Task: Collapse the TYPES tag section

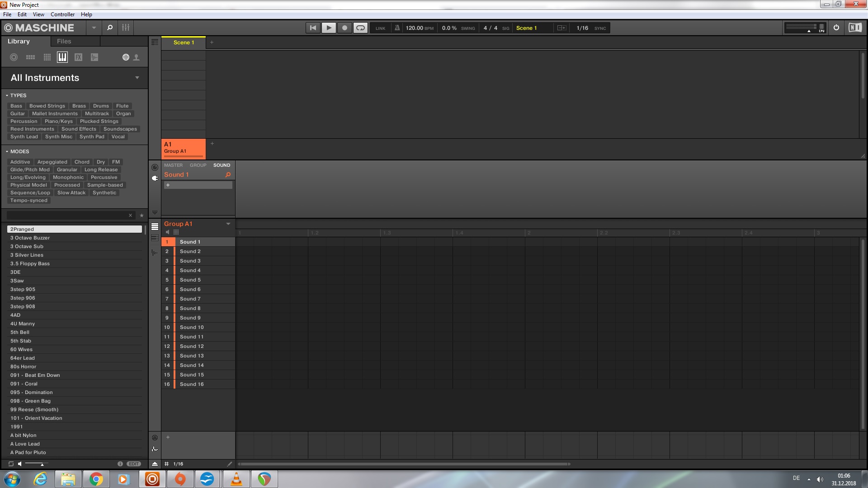Action: click(7, 96)
